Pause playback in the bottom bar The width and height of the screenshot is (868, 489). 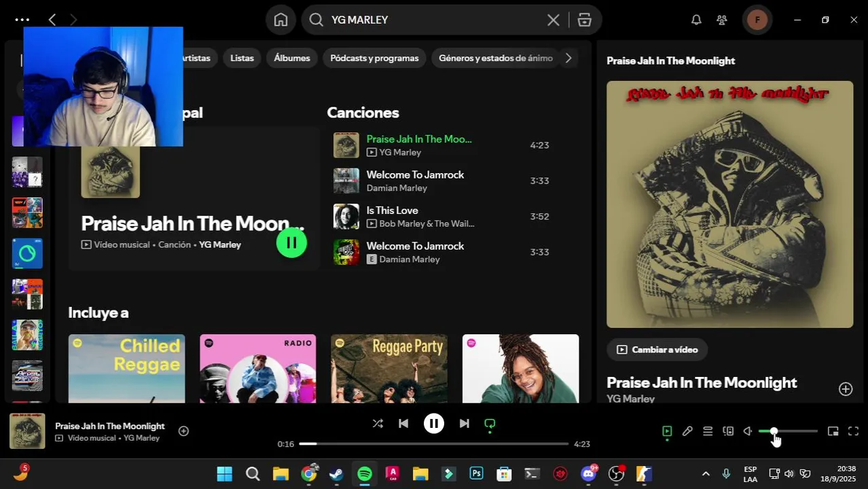click(434, 424)
